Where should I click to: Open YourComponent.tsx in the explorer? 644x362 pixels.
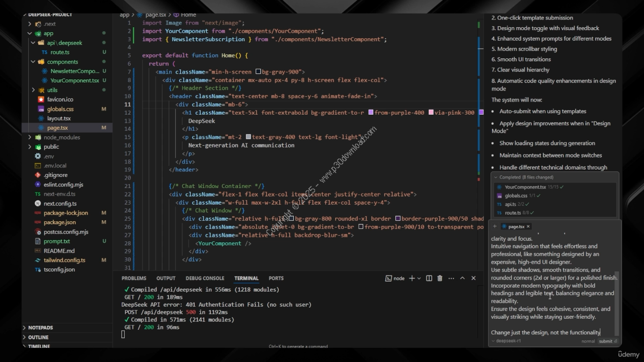tap(74, 80)
